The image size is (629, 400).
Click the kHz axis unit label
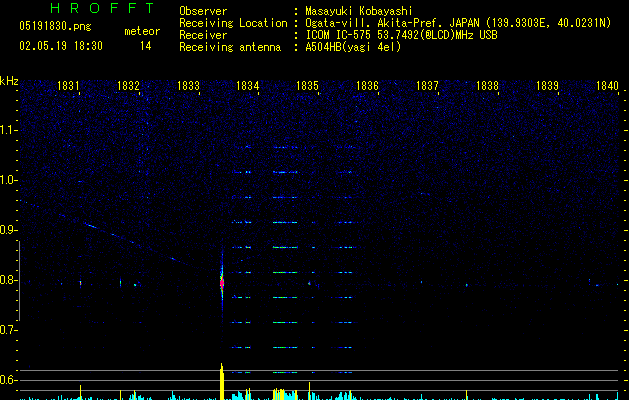9,81
